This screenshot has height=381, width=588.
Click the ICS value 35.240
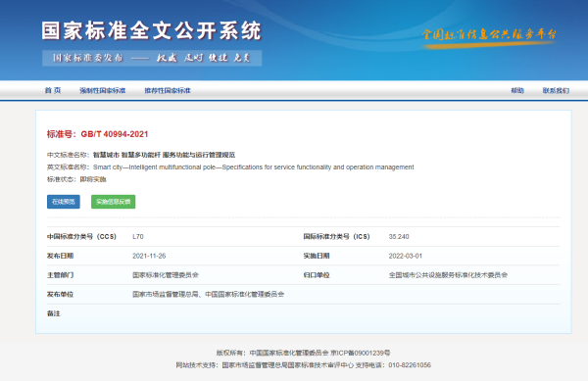pos(399,236)
